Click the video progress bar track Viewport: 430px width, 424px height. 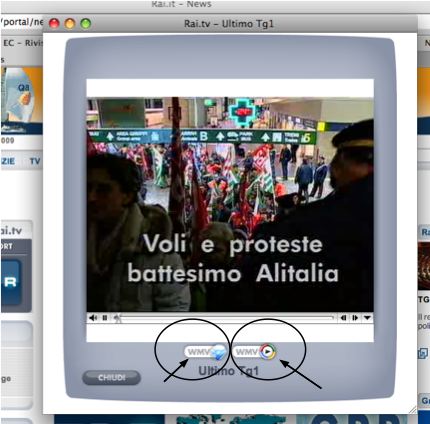click(x=227, y=318)
